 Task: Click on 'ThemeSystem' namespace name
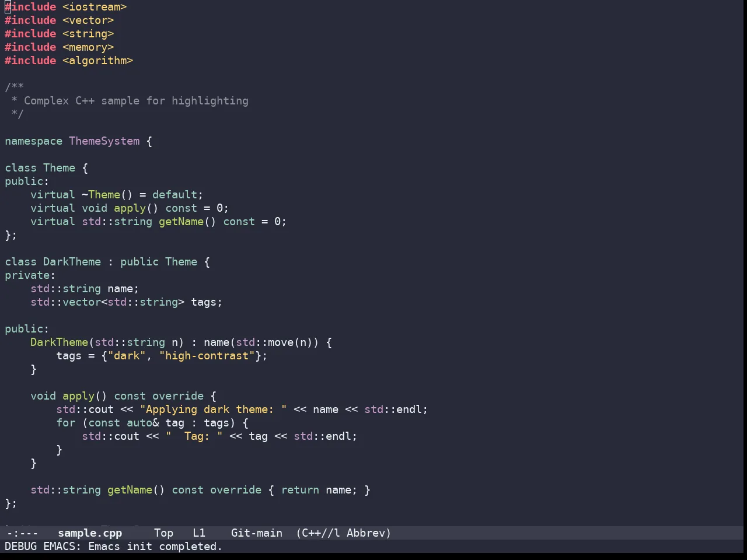pyautogui.click(x=104, y=141)
